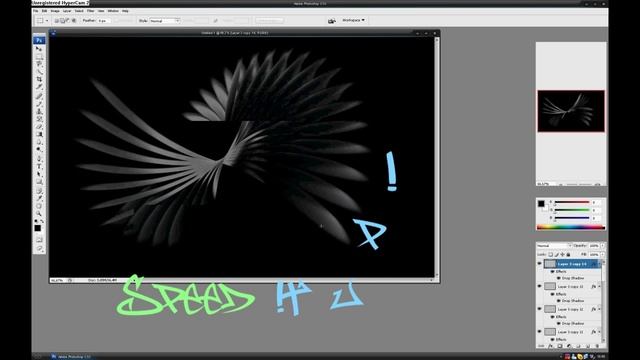
Task: Change screen mode from toolbox bottom
Action: pyautogui.click(x=39, y=249)
